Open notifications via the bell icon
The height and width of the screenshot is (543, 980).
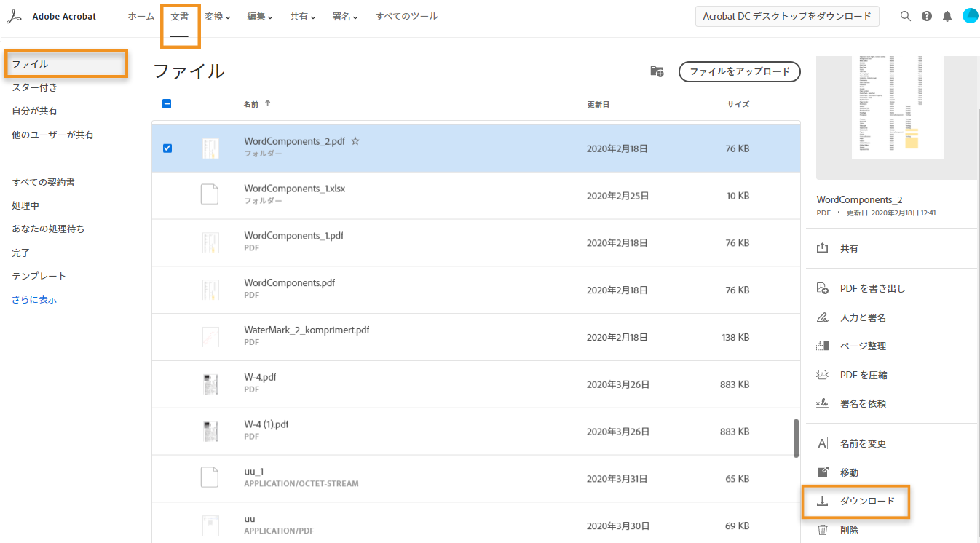pos(947,15)
